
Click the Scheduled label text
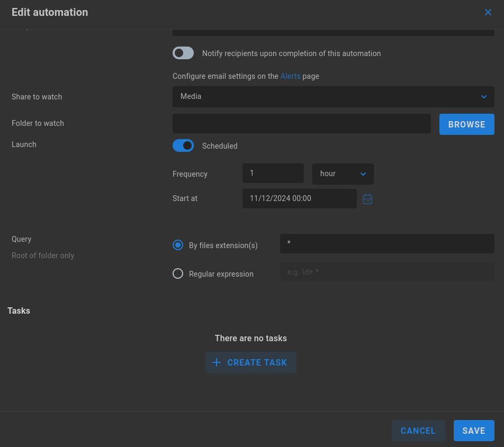click(220, 146)
